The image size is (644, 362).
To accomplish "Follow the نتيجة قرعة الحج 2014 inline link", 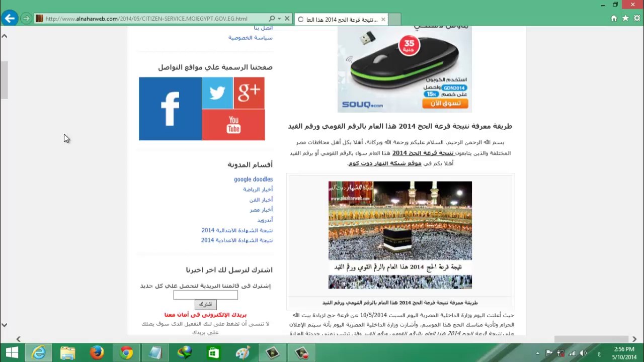I will tap(423, 153).
